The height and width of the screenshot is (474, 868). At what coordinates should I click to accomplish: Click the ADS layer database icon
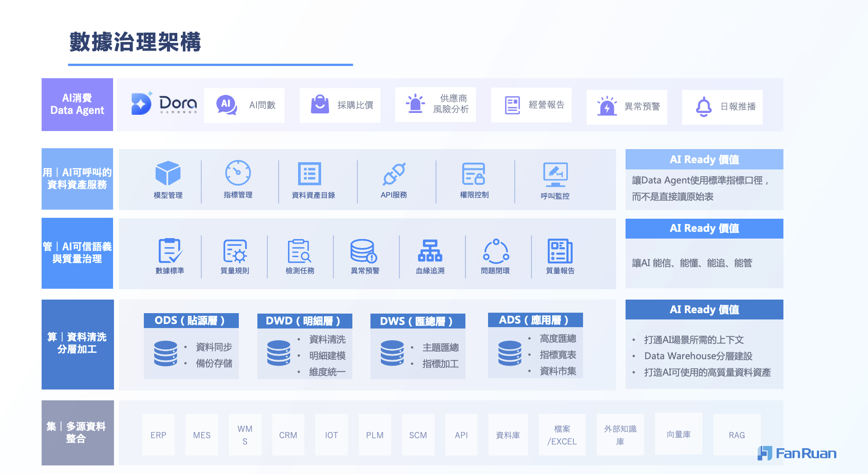pyautogui.click(x=510, y=353)
